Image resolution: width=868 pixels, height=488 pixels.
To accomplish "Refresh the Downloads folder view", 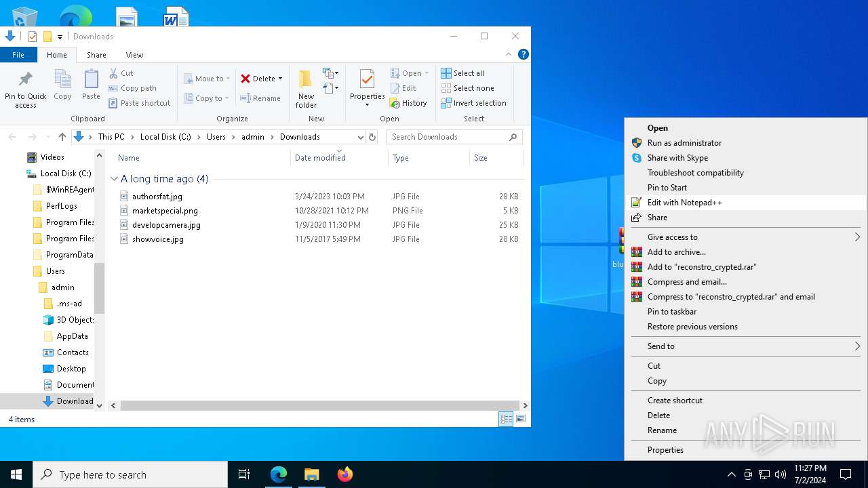I will (x=372, y=137).
